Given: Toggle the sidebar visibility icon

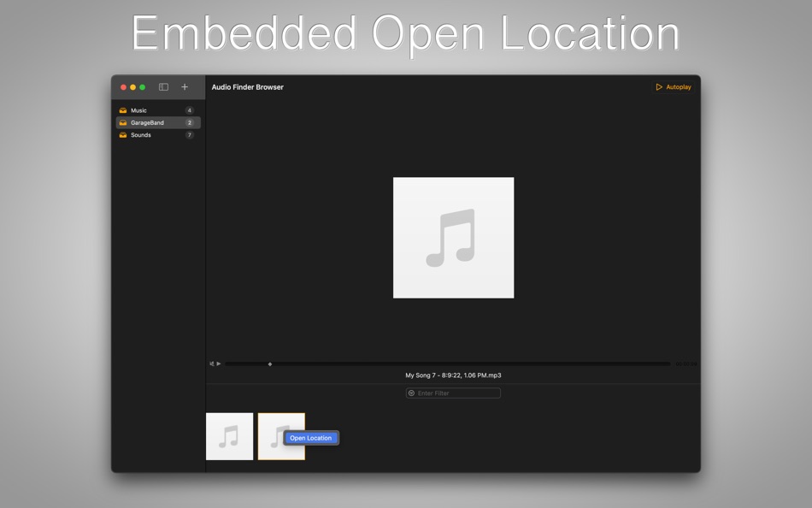Looking at the screenshot, I should [x=162, y=86].
